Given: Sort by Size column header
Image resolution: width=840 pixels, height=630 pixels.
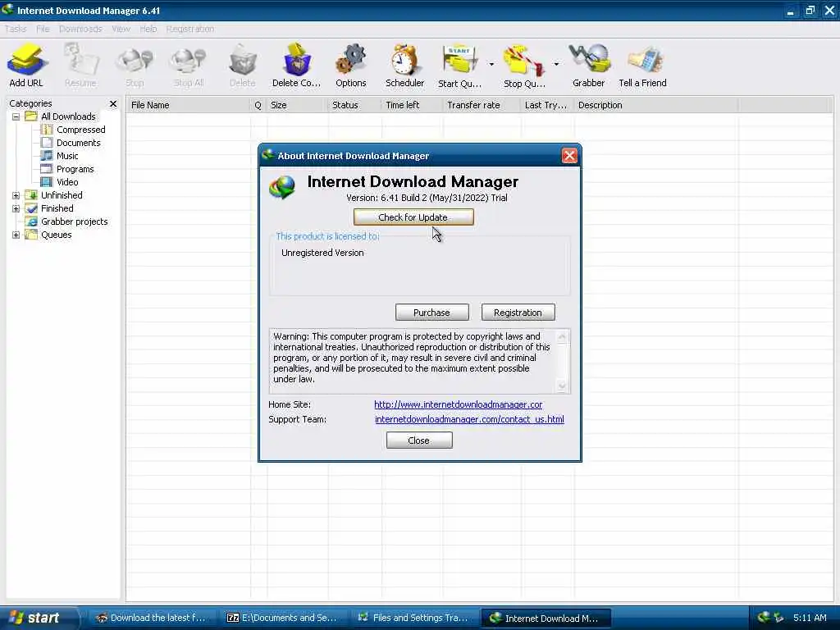Looking at the screenshot, I should [x=297, y=105].
